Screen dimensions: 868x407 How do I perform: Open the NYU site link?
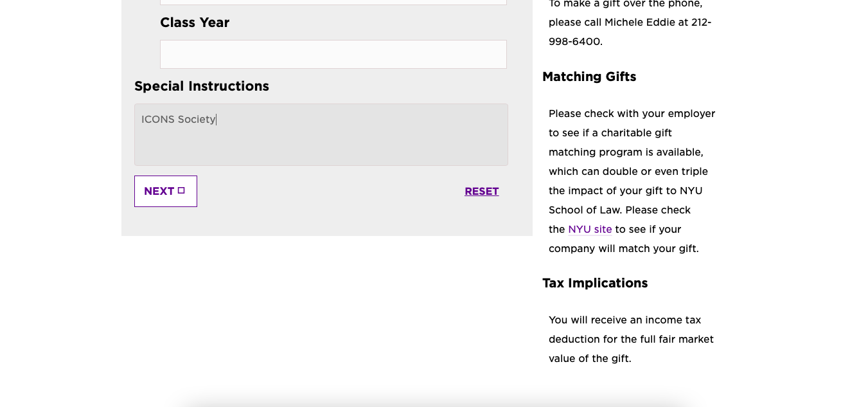click(590, 229)
